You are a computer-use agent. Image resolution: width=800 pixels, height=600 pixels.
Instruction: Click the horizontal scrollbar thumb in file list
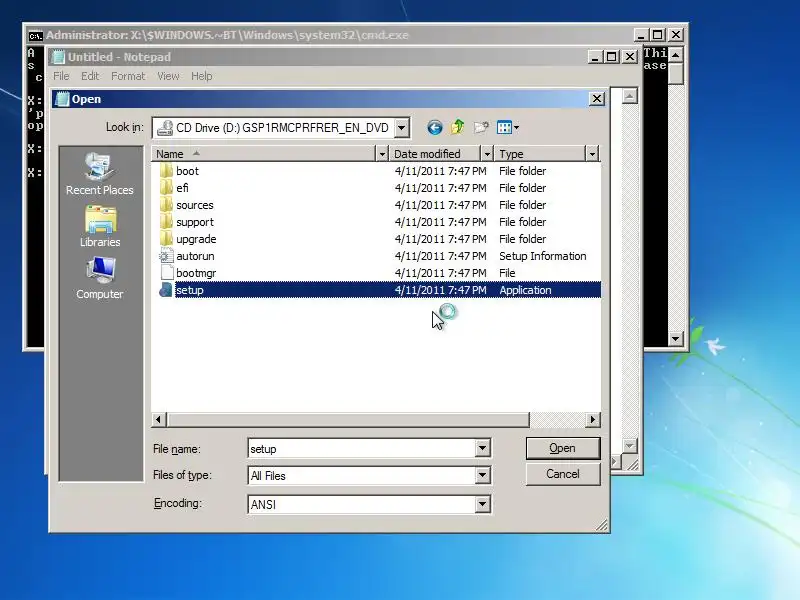click(347, 419)
